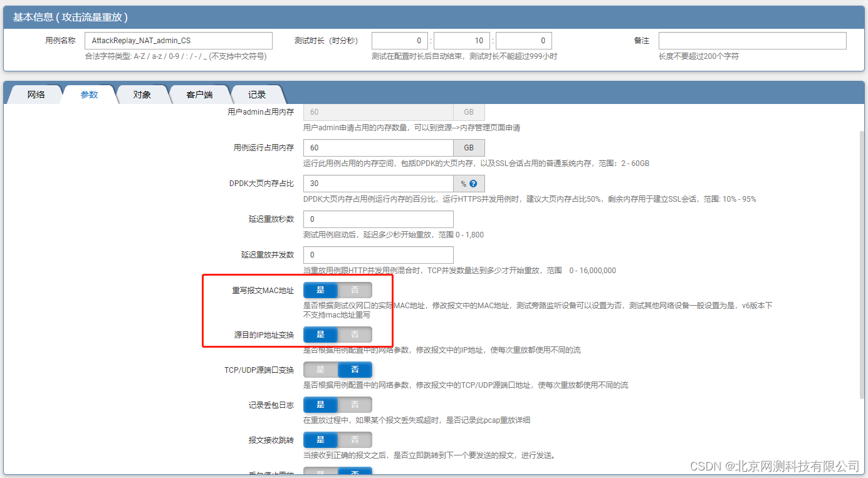The image size is (868, 478).
Task: Focus the 用例名称 input field
Action: pyautogui.click(x=179, y=41)
